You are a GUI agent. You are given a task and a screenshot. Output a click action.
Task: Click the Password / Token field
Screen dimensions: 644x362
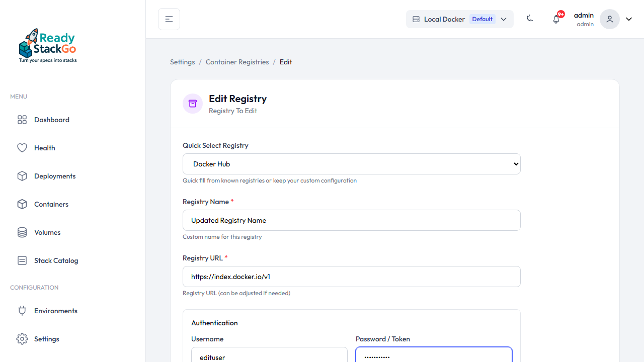434,356
